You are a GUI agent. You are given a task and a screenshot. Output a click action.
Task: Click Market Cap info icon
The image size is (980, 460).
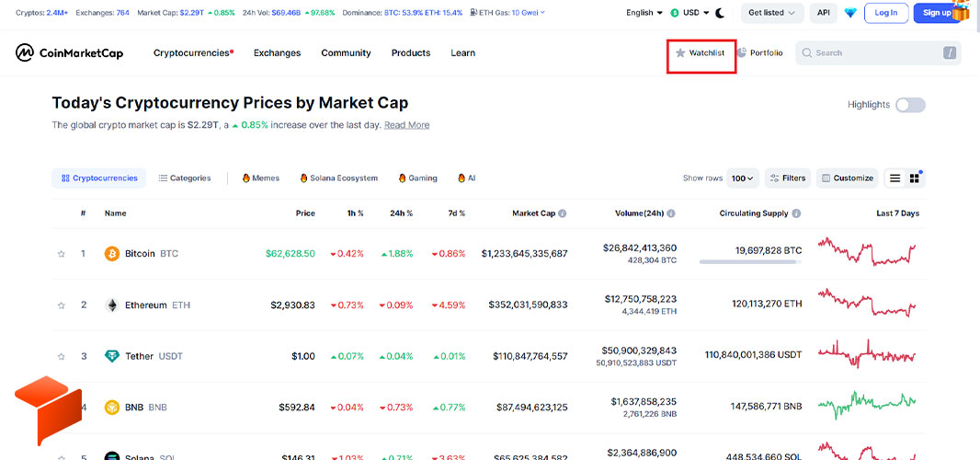click(563, 213)
